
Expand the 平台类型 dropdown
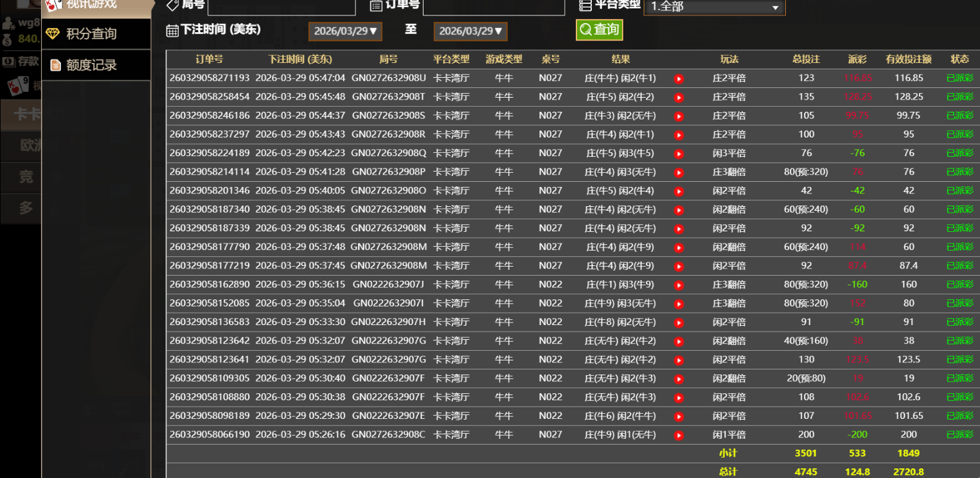[x=714, y=7]
